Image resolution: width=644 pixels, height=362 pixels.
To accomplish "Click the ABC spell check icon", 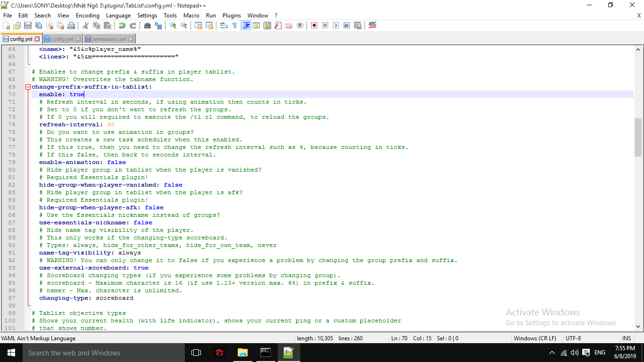I will (372, 25).
